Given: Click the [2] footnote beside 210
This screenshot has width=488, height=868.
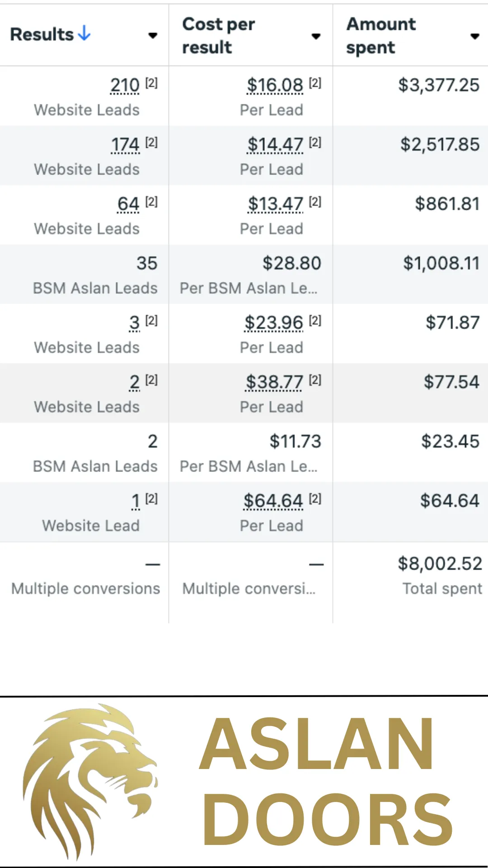Looking at the screenshot, I should point(151,83).
